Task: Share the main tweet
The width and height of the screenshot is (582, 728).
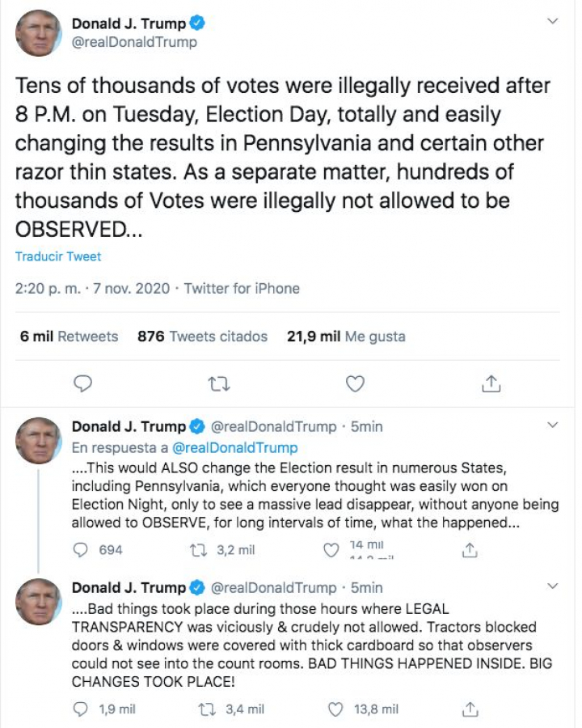Action: (491, 383)
